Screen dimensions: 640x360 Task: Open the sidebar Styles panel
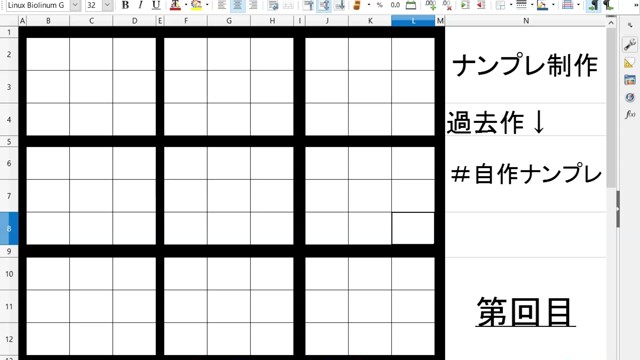[630, 63]
